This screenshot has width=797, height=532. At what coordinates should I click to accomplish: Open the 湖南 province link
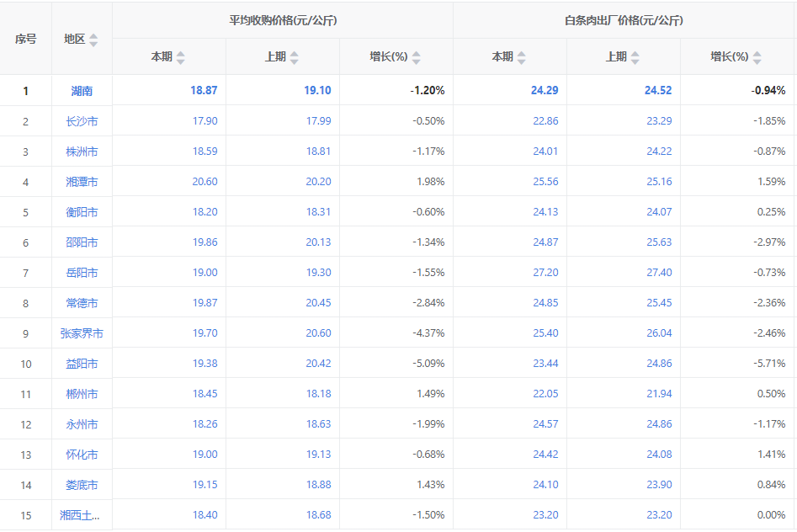click(82, 91)
